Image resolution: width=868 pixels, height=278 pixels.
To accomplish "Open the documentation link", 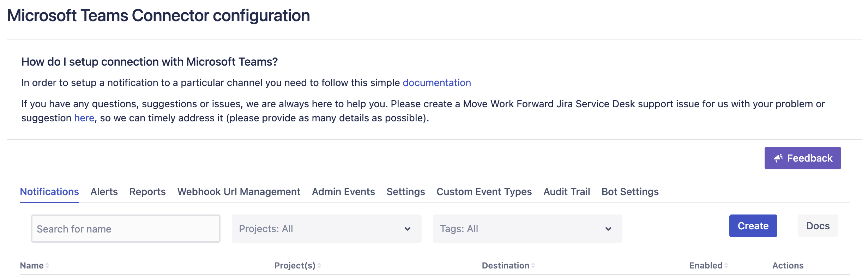I will click(x=437, y=83).
